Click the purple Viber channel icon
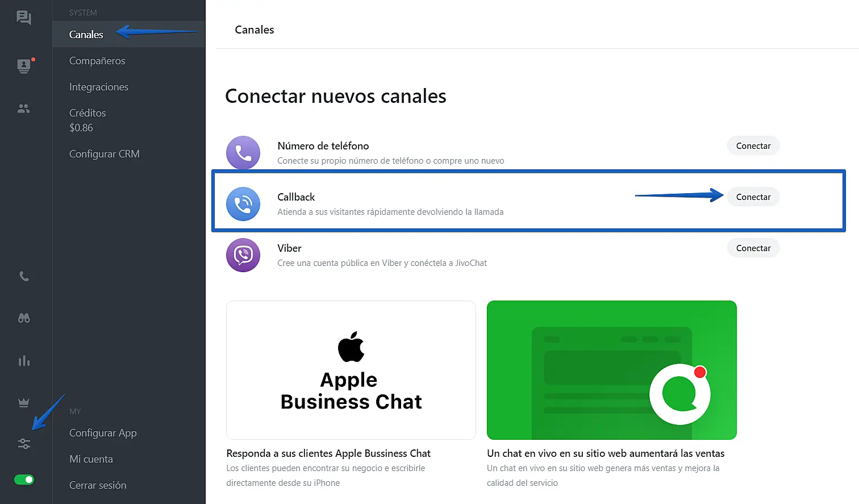The height and width of the screenshot is (504, 859). [243, 255]
